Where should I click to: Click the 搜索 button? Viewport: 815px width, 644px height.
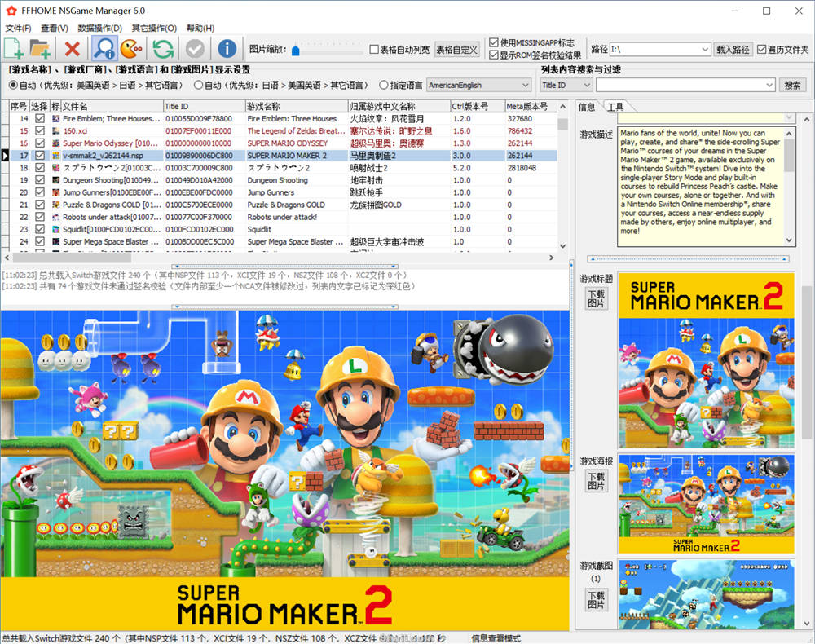(x=792, y=85)
